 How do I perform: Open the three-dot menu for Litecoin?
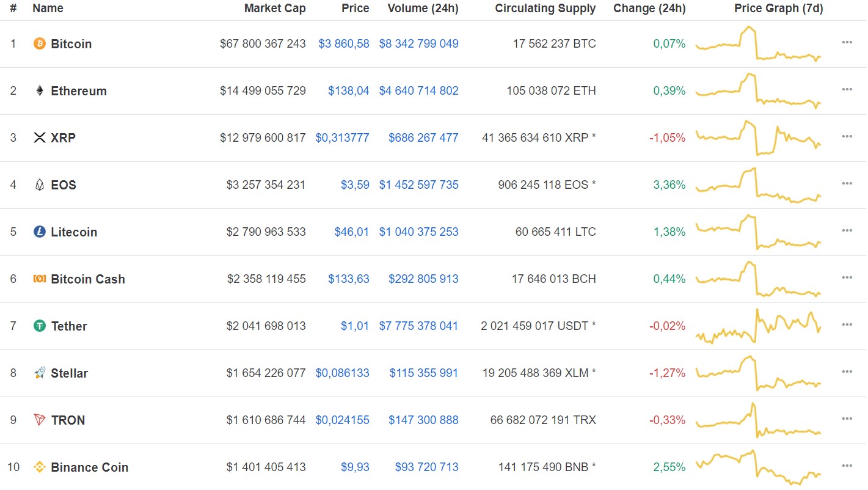pos(847,230)
